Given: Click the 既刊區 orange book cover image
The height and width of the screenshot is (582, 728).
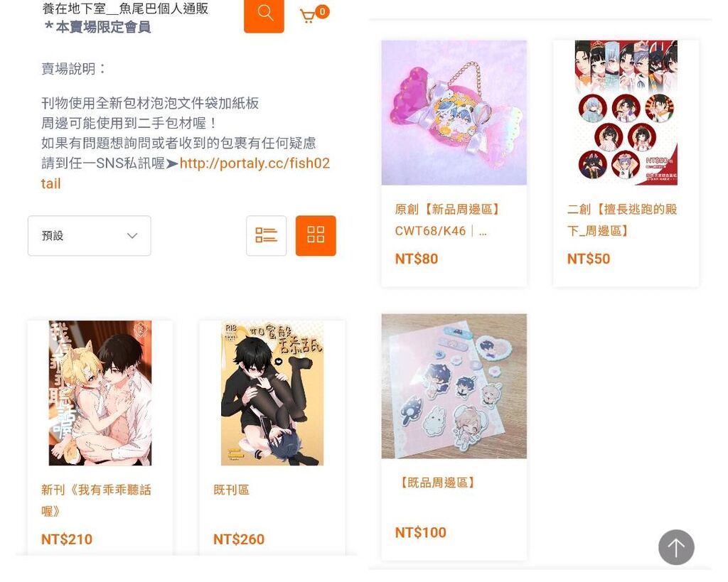Looking at the screenshot, I should 272,393.
